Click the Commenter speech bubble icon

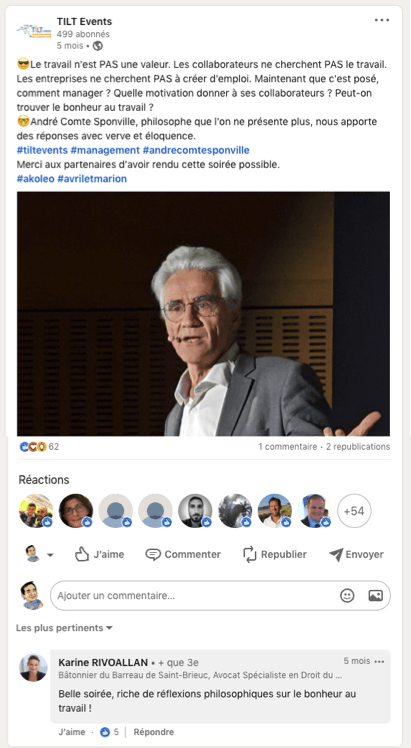click(x=153, y=554)
